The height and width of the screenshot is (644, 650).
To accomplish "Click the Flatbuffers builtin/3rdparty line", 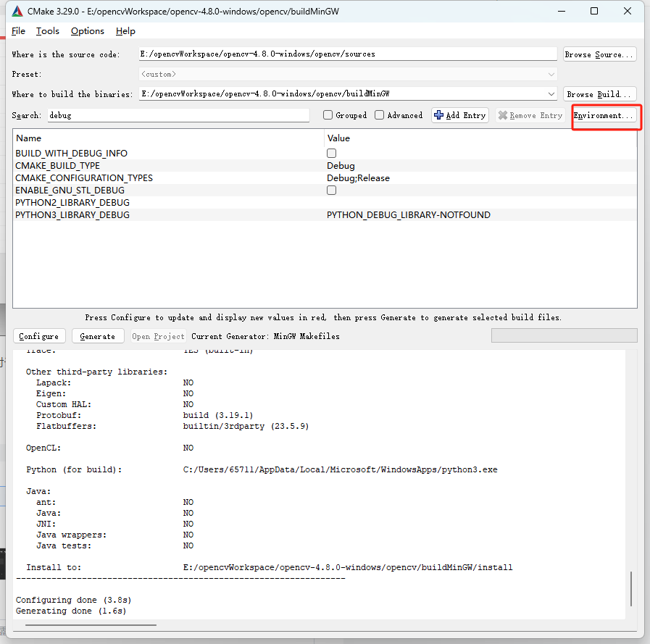I will 172,426.
